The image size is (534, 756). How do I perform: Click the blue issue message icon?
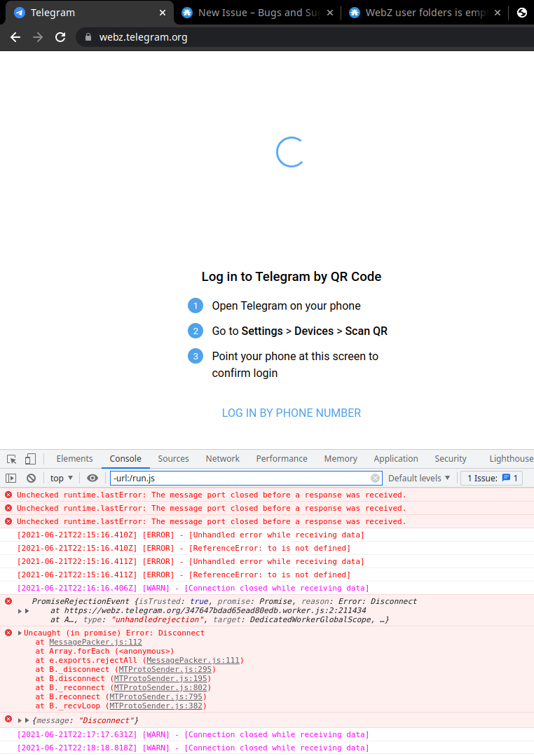tap(506, 478)
